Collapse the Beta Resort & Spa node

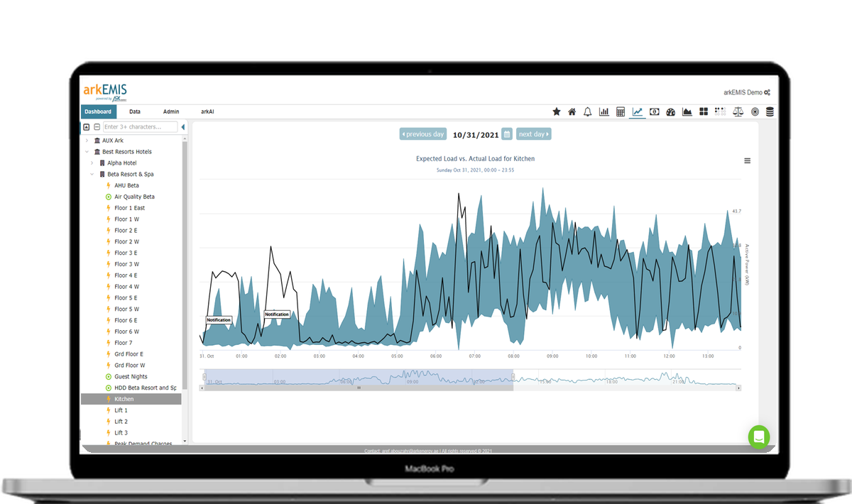92,174
